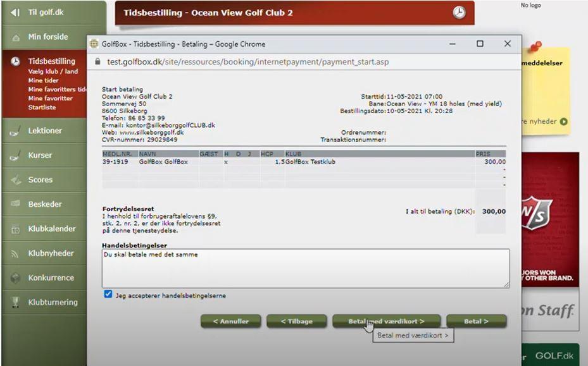Click the popup address bar URL
This screenshot has height=366, width=588.
248,62
